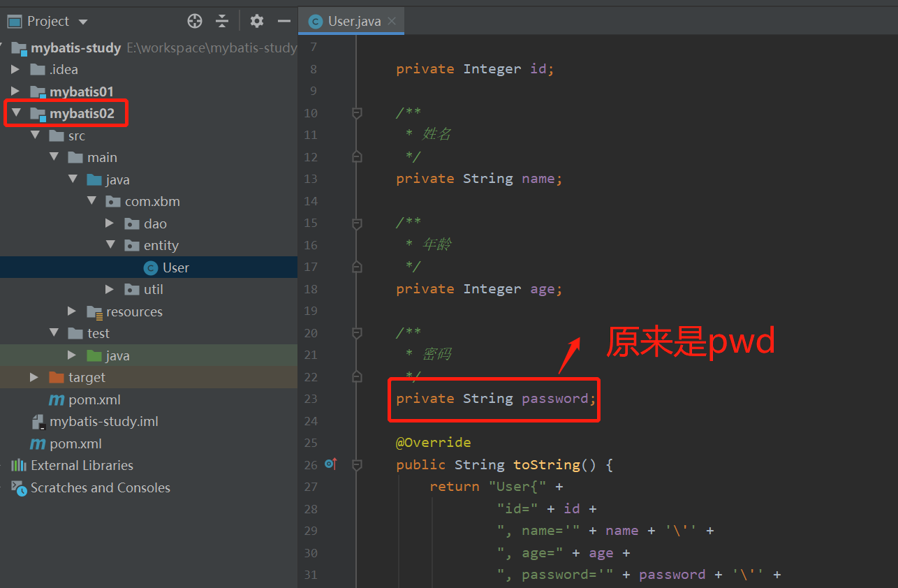
Task: Open Project panel settings gear
Action: coord(257,22)
